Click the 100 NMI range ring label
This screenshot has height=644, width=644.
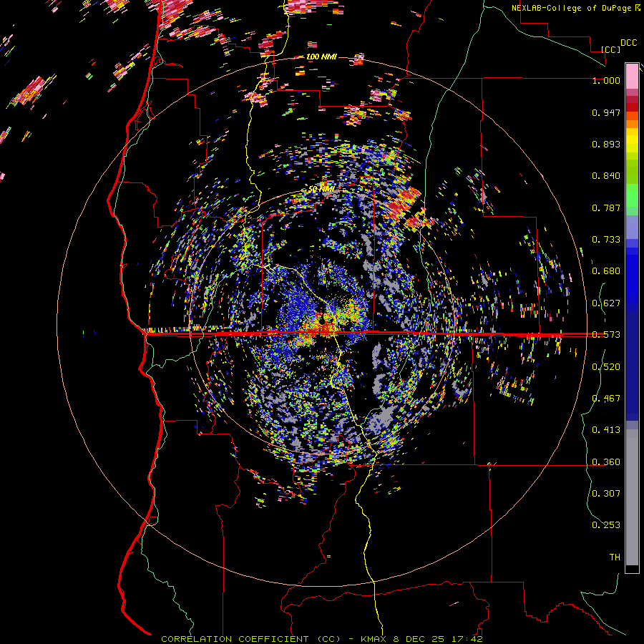coord(321,57)
